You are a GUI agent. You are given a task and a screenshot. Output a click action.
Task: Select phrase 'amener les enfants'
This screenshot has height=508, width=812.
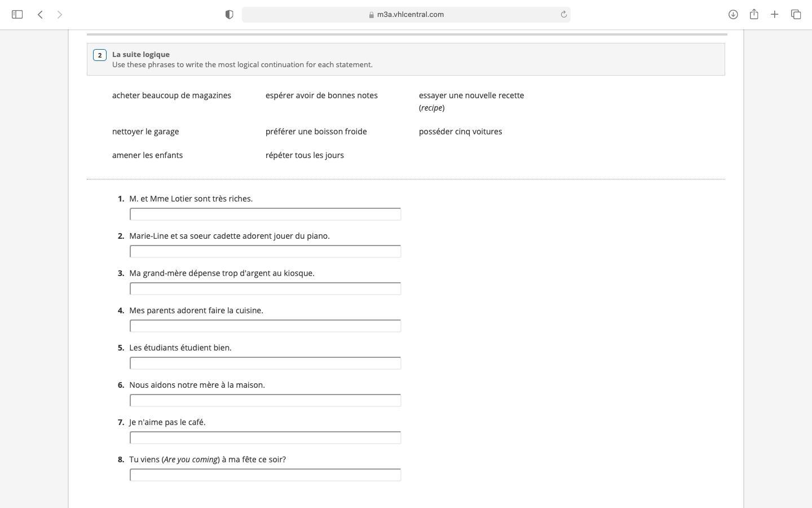(x=147, y=155)
